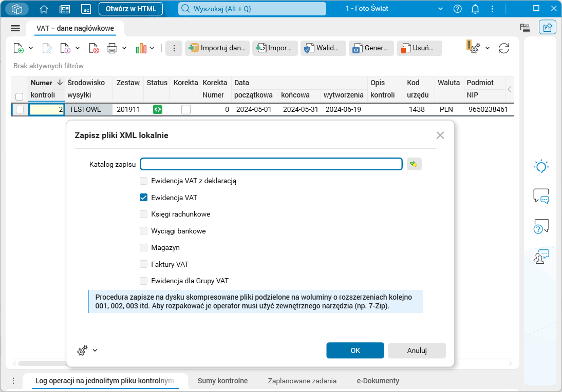Select the VAT – dane nagłówkowe tab

[x=76, y=28]
